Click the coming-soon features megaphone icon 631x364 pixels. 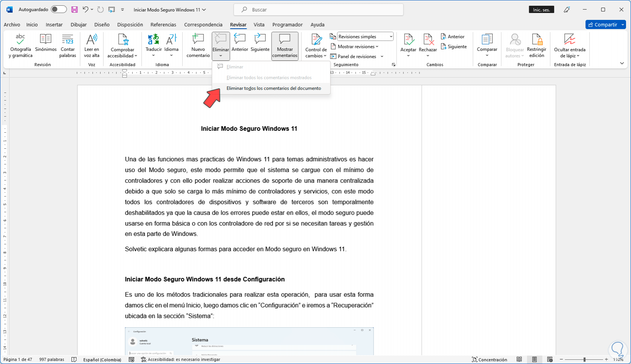[x=567, y=10]
